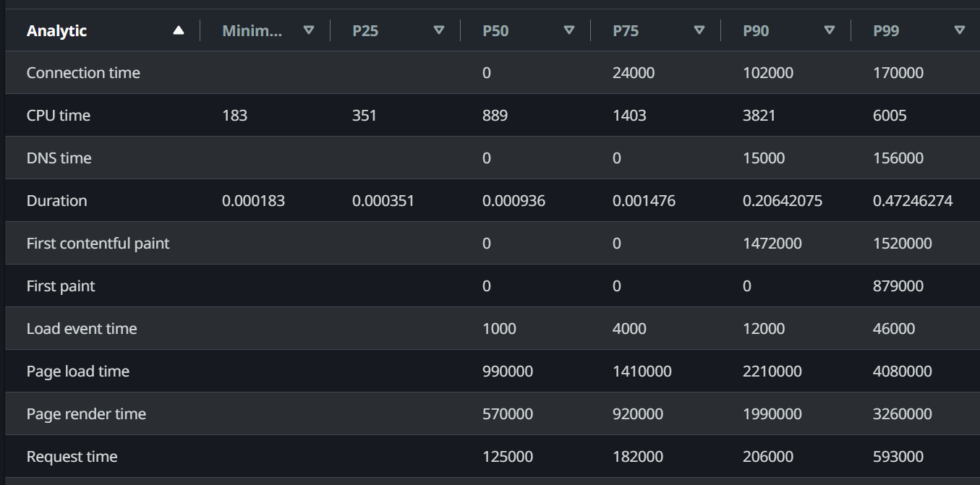The image size is (980, 485).
Task: Open the P75 column filter menu
Action: click(699, 30)
